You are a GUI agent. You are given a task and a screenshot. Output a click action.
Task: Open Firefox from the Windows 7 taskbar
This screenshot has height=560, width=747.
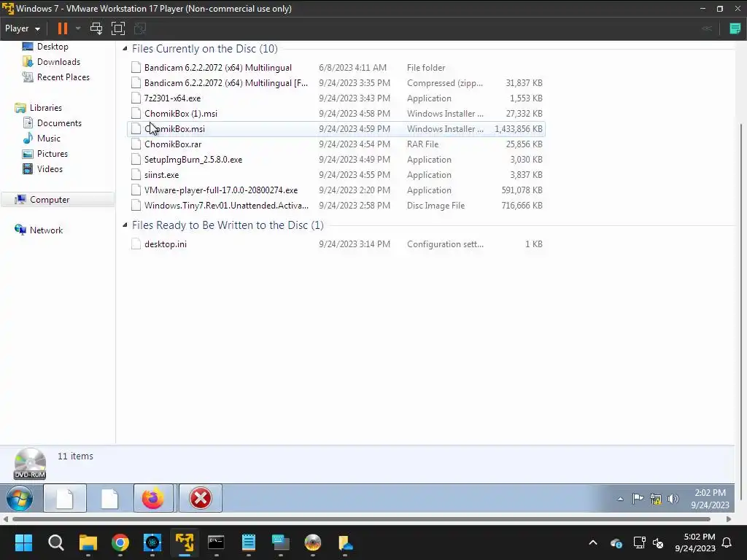(153, 499)
